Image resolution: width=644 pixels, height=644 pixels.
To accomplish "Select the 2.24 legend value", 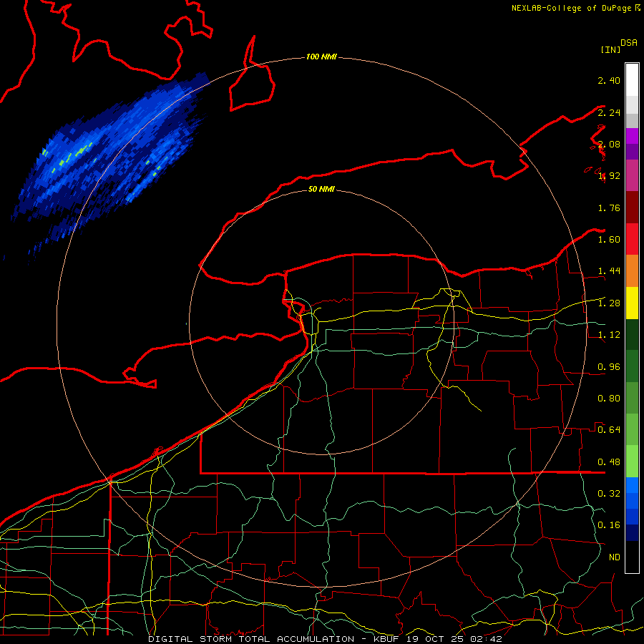I will 609,112.
